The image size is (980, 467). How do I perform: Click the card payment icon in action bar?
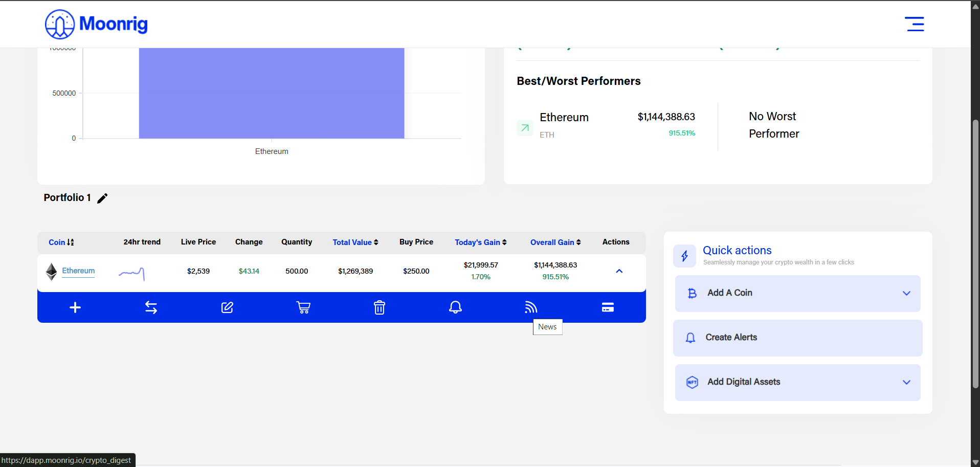click(x=608, y=307)
